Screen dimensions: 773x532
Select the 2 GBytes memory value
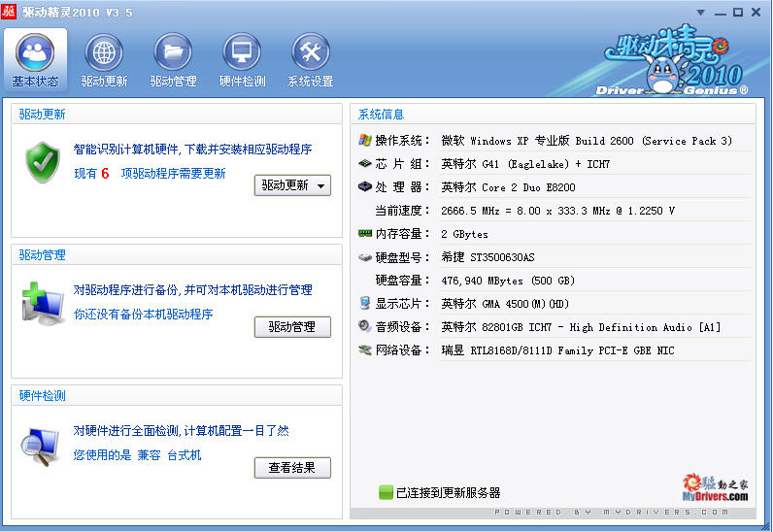coord(464,234)
